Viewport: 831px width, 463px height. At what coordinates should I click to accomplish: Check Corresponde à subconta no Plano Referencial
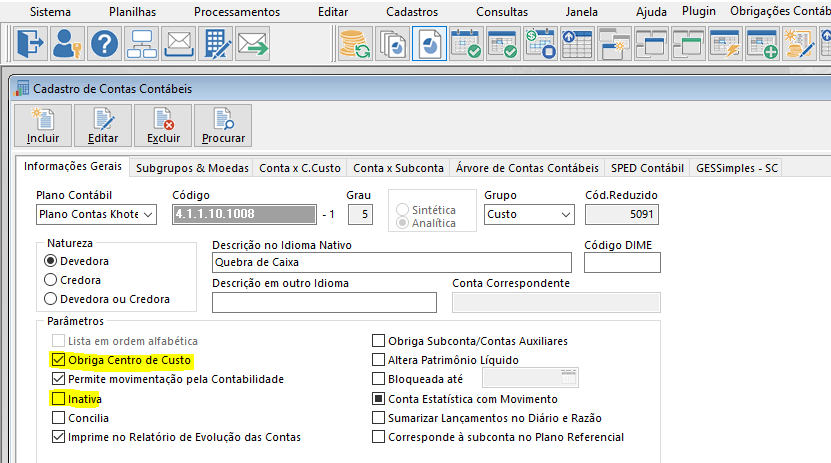[378, 437]
